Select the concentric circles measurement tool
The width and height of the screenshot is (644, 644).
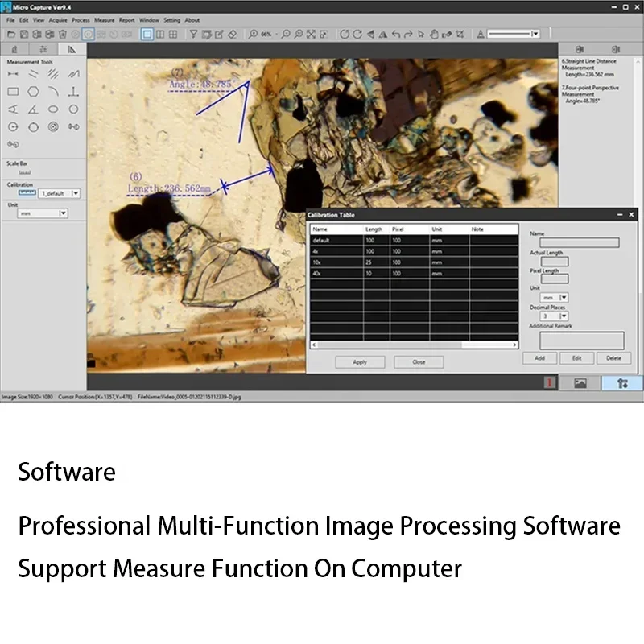click(53, 127)
